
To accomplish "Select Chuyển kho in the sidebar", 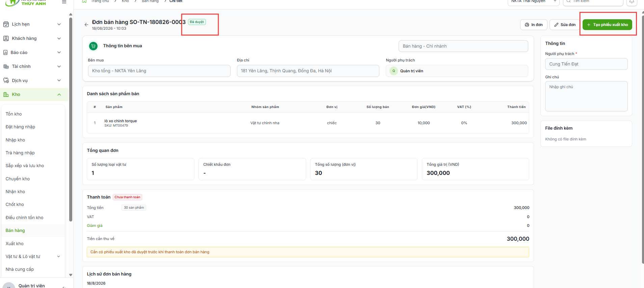I will 18,179.
